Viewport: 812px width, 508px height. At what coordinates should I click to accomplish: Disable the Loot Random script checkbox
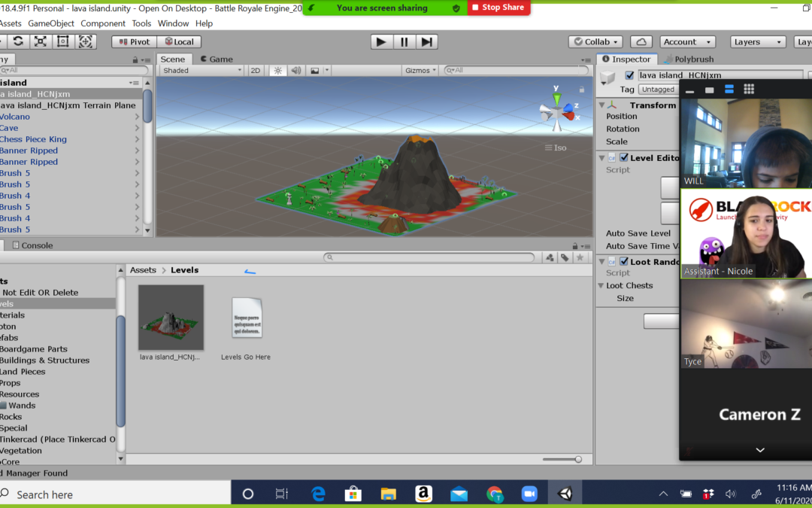623,262
